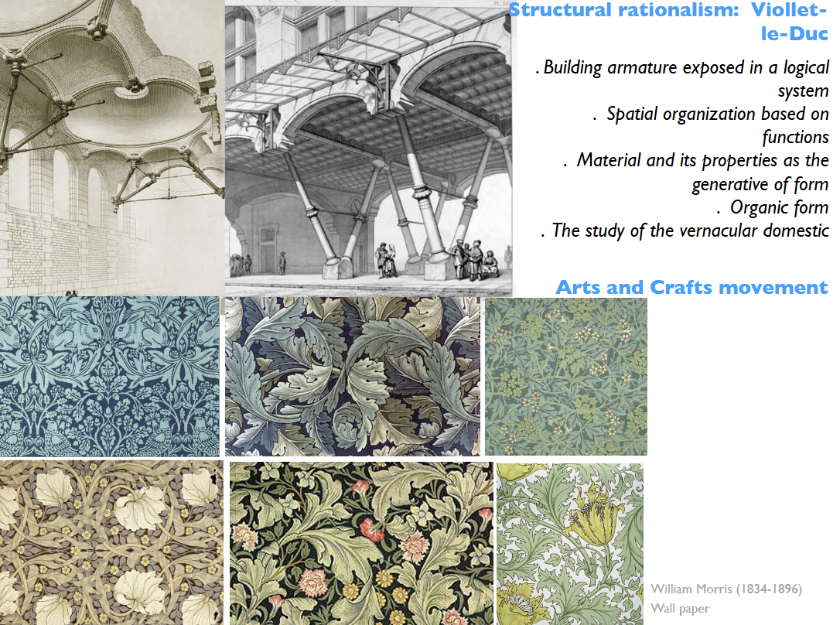
Task: Select the dark wallpaper with pink and red flowers
Action: coord(361,544)
